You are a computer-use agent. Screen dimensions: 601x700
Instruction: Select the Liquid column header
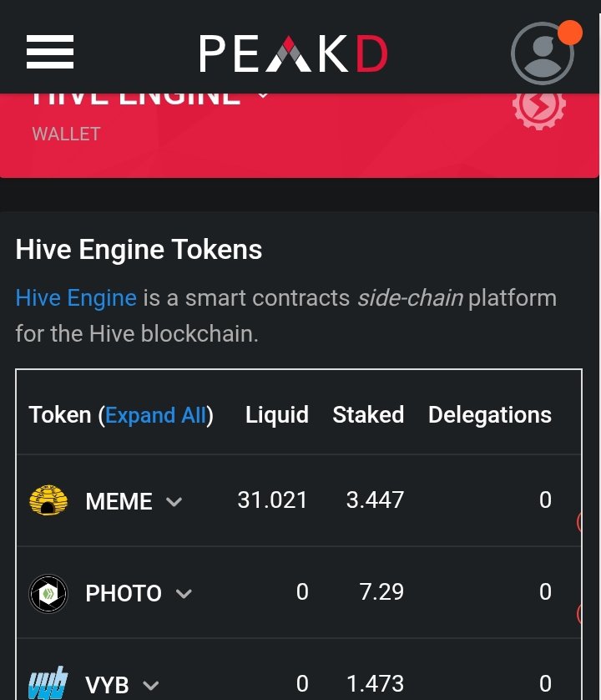(277, 414)
